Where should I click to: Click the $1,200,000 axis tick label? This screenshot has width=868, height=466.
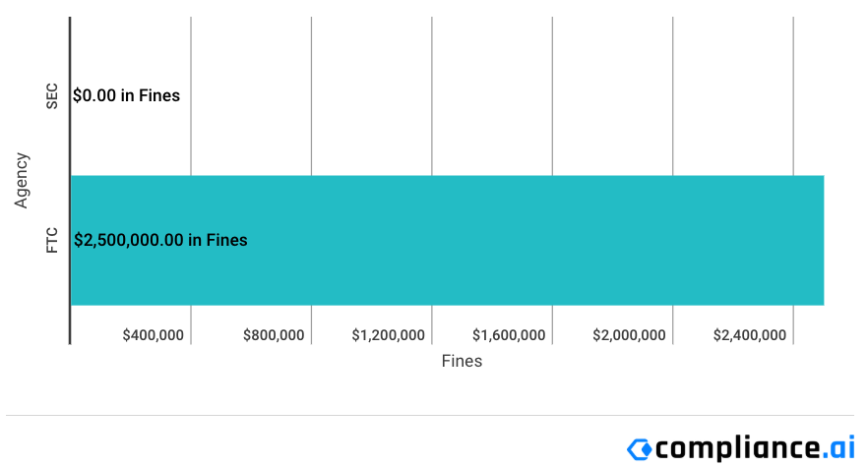tap(389, 335)
